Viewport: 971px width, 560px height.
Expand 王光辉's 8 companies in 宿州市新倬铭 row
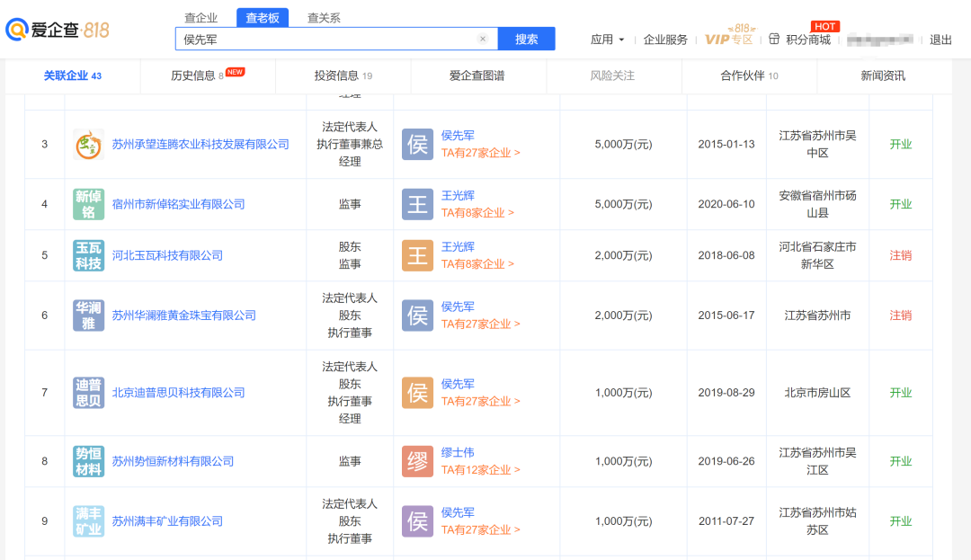coord(477,213)
